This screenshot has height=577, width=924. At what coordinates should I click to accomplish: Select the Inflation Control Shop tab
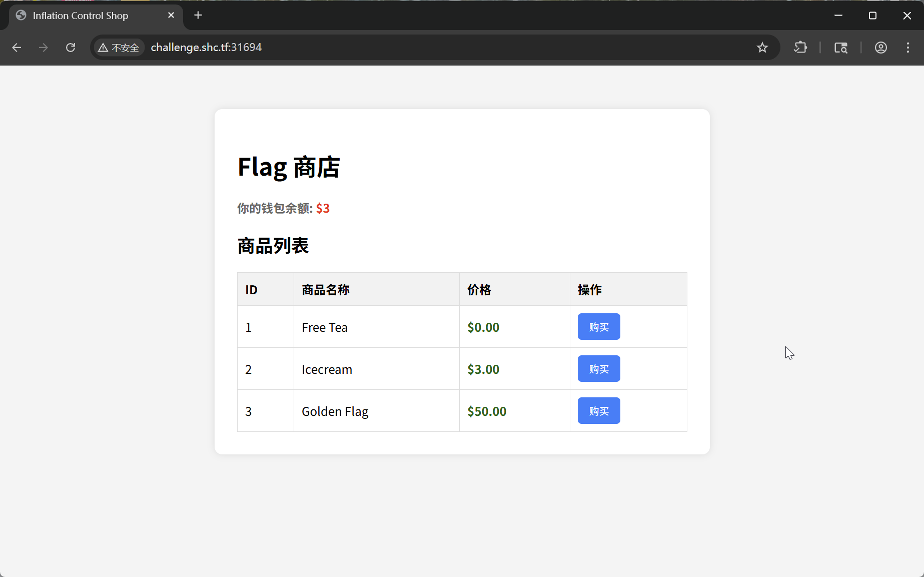pyautogui.click(x=81, y=16)
